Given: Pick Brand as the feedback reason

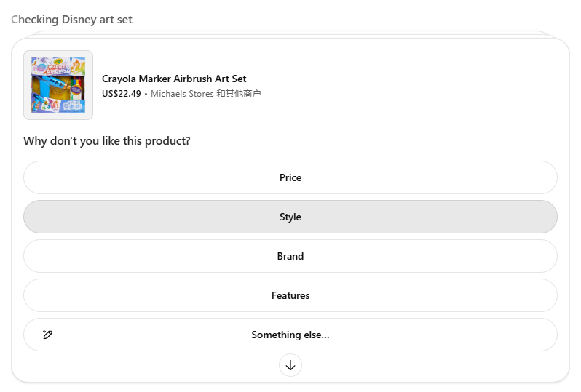Looking at the screenshot, I should [x=290, y=256].
